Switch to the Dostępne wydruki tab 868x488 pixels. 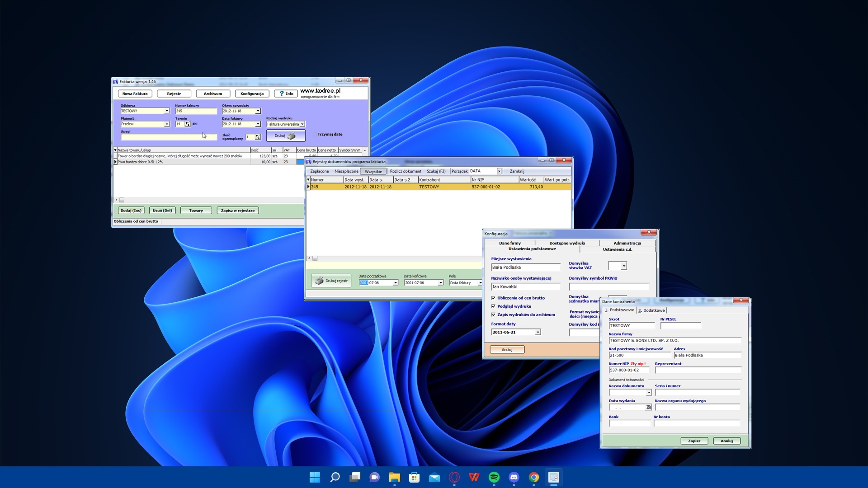[x=567, y=243]
